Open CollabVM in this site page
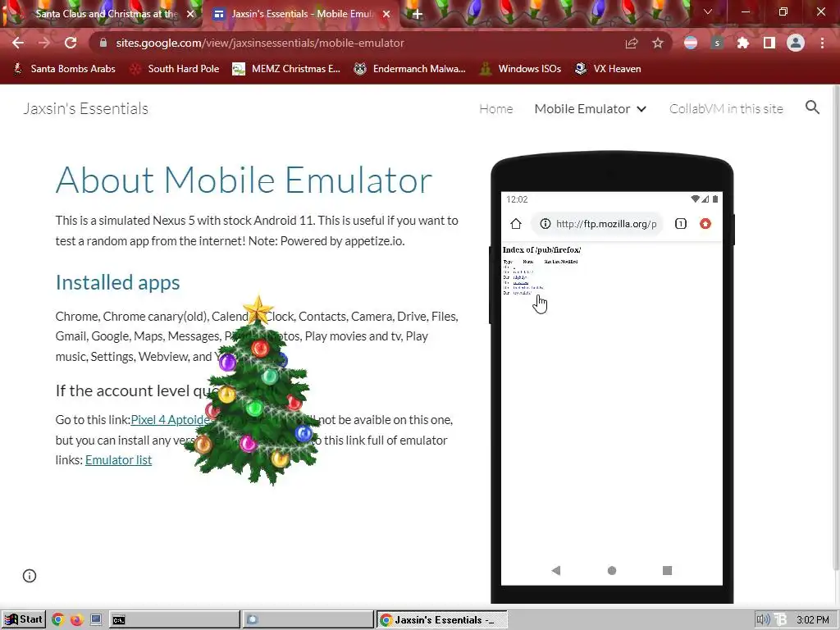This screenshot has height=630, width=840. tap(726, 109)
